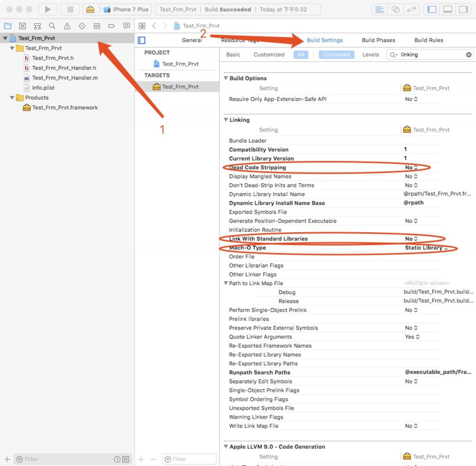Screen dimensions: 476x466
Task: Collapse the Linking section
Action: [x=226, y=120]
